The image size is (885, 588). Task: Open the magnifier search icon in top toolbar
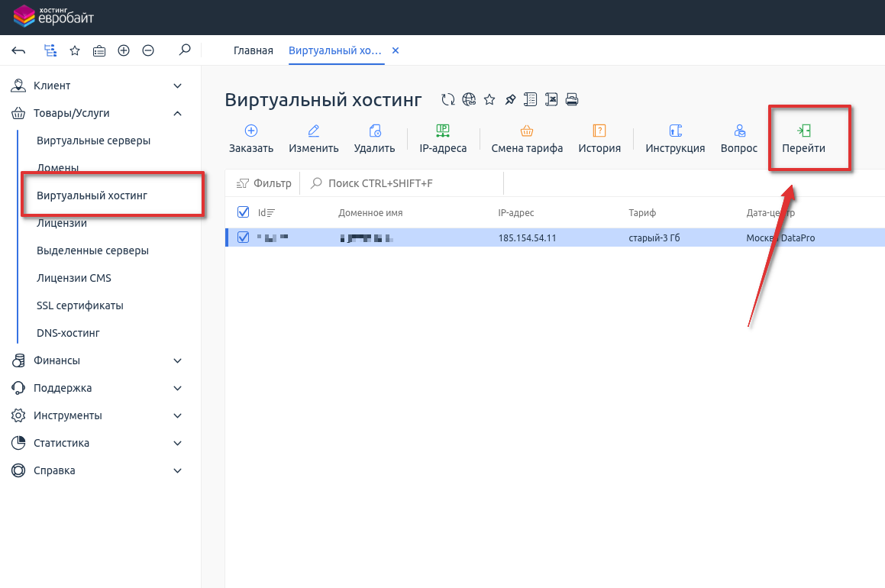[185, 50]
